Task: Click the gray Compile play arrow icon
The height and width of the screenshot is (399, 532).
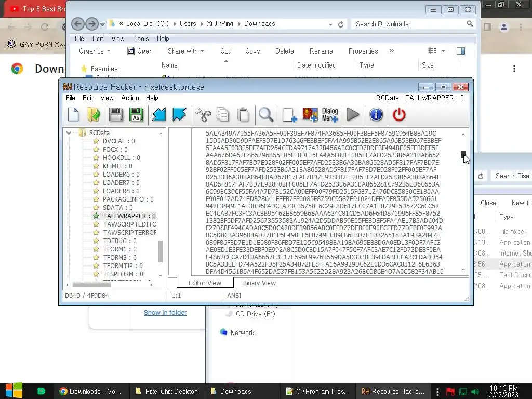Action: point(353,115)
